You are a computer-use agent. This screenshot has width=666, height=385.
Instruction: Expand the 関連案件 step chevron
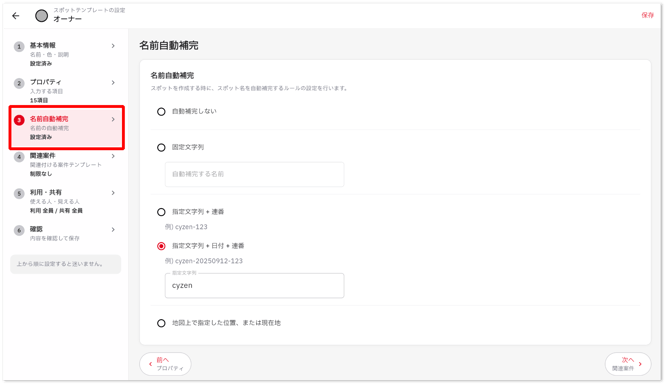(113, 156)
